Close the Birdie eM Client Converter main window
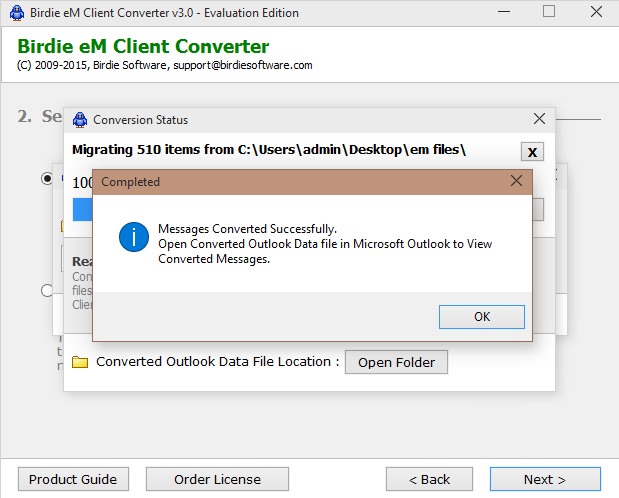Viewport: 619px width, 498px height. pos(596,11)
